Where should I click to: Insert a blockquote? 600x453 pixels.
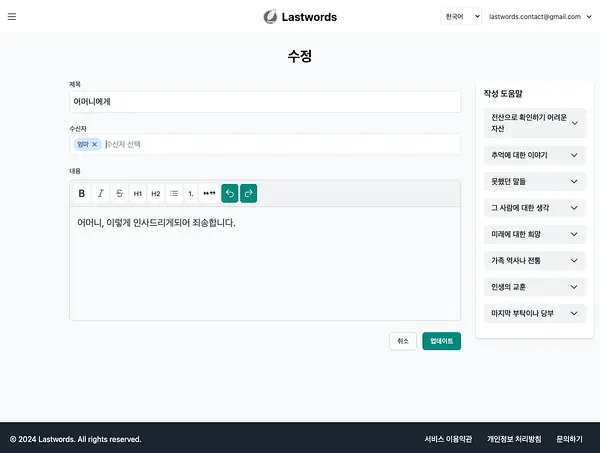(x=209, y=194)
